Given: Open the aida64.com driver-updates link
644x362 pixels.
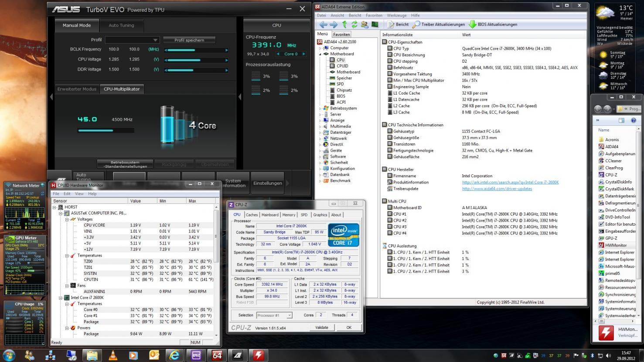Looking at the screenshot, I should [497, 189].
